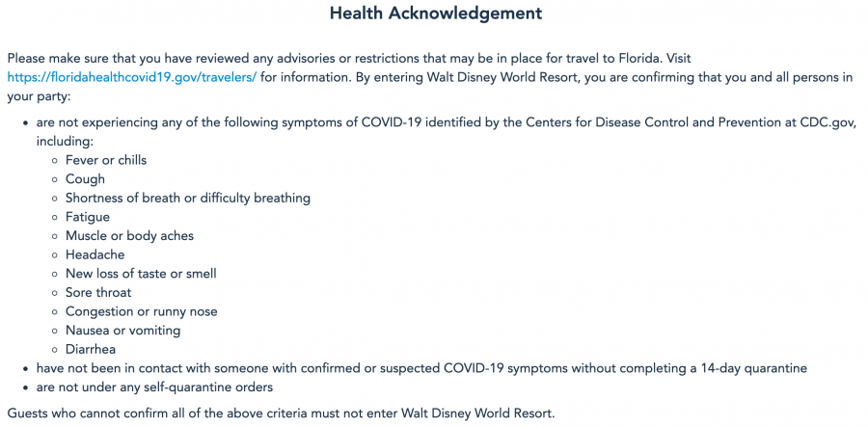Select the 'Fatigue' list item
868x427 pixels.
(x=88, y=217)
